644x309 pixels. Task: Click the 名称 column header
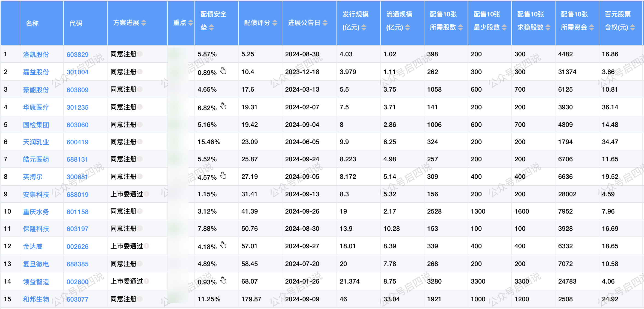pyautogui.click(x=32, y=23)
